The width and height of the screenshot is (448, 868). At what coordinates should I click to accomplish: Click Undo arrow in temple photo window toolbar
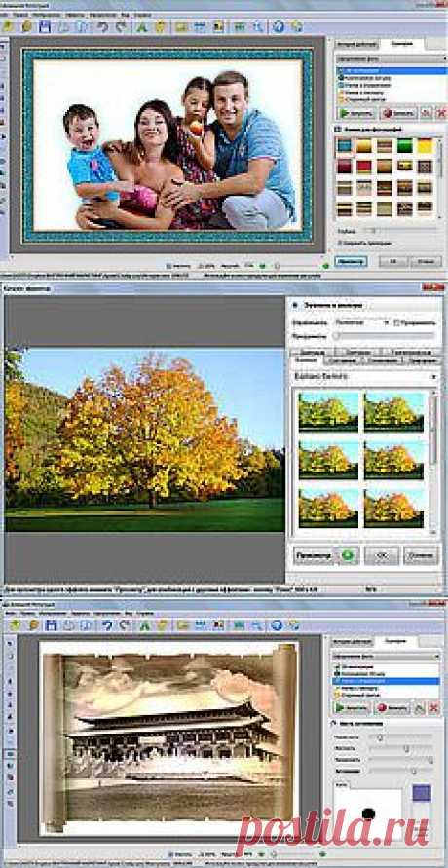(x=108, y=625)
